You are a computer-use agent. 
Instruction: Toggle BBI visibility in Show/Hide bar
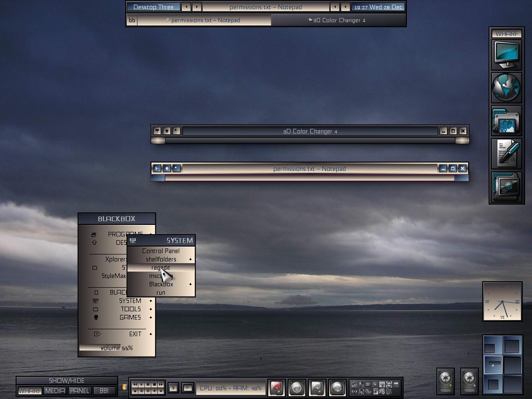pyautogui.click(x=104, y=391)
